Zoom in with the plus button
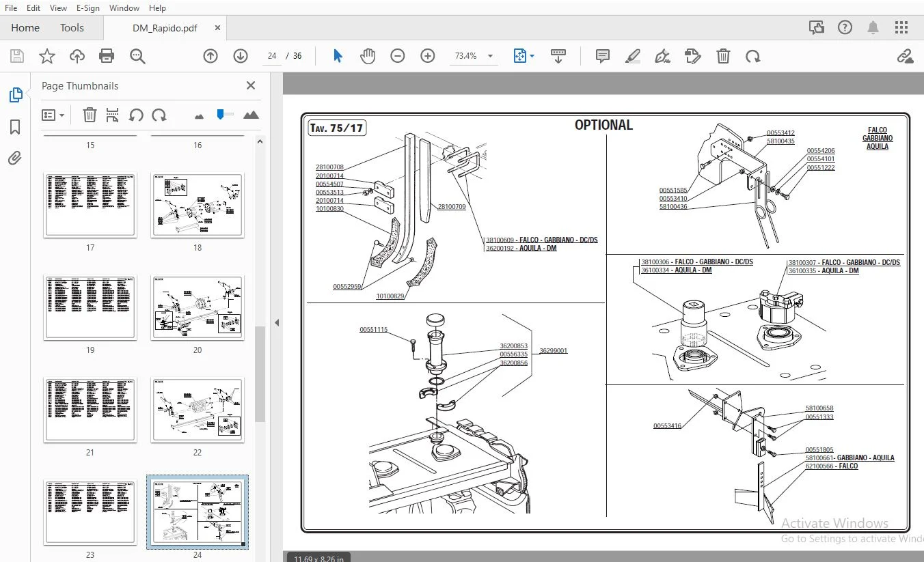 428,56
